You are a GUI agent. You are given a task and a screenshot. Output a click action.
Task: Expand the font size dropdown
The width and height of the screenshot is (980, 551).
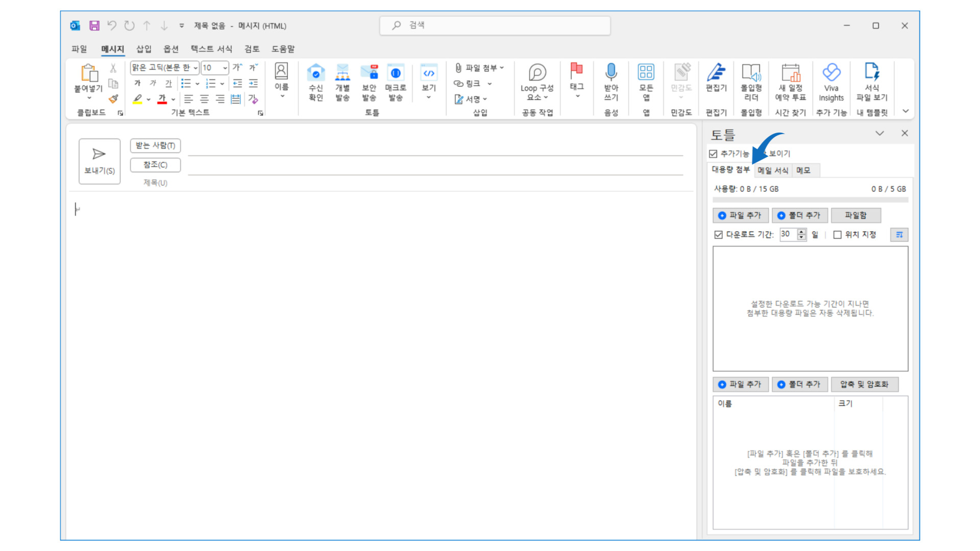[x=225, y=68]
